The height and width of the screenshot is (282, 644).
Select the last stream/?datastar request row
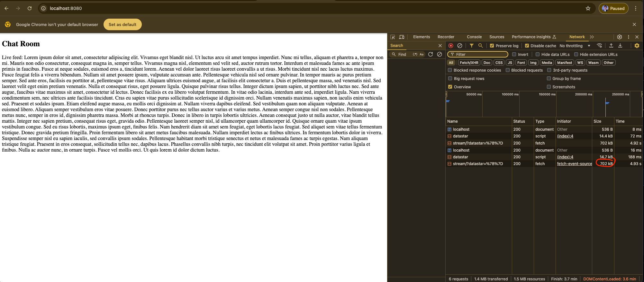click(x=544, y=164)
